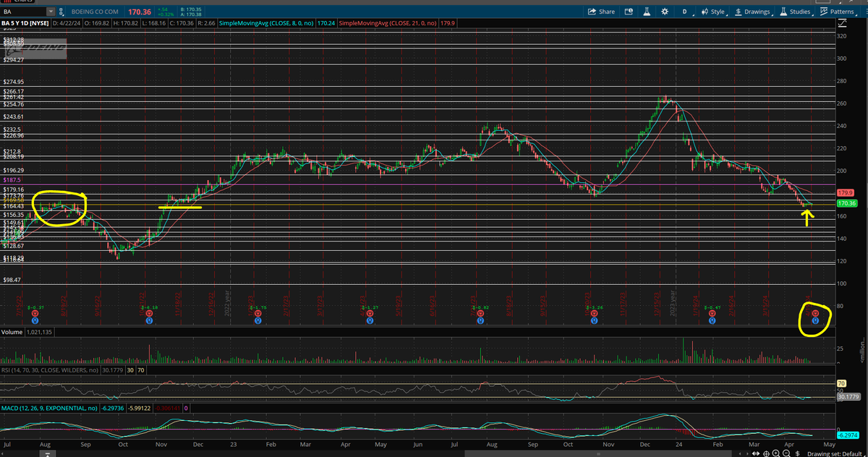Expand the Drawings menu

click(x=754, y=12)
